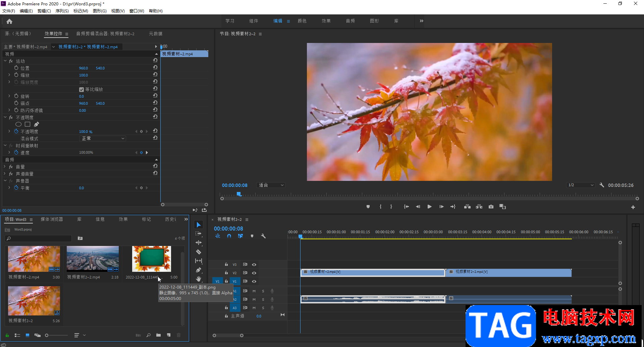Select free draw bezier mask pen
644x347 pixels.
(37, 124)
